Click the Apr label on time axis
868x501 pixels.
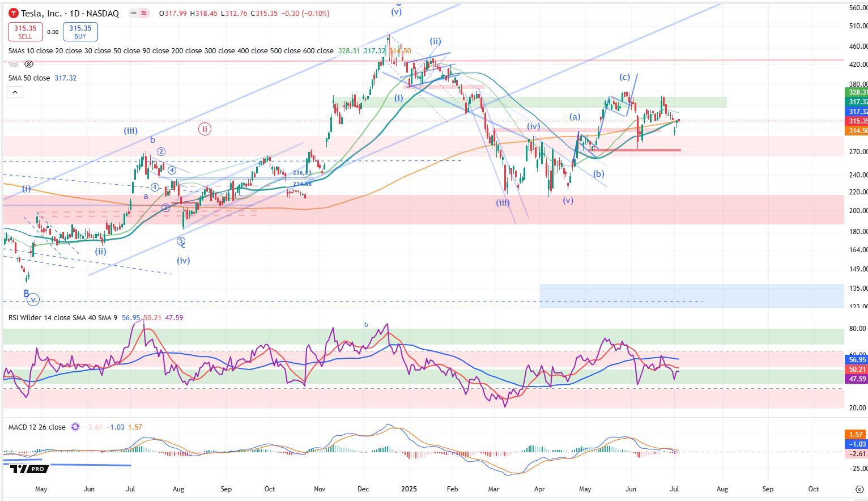pyautogui.click(x=539, y=489)
